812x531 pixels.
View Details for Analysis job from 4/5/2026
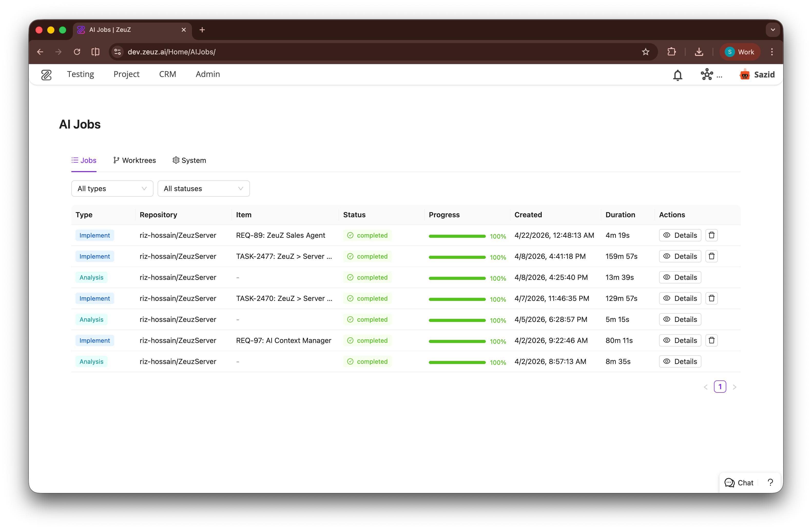680,319
